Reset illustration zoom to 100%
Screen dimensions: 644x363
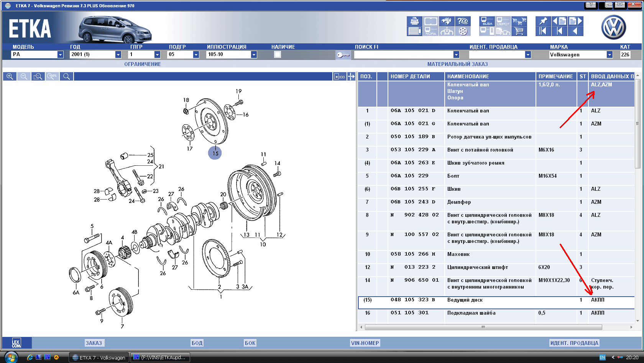52,76
